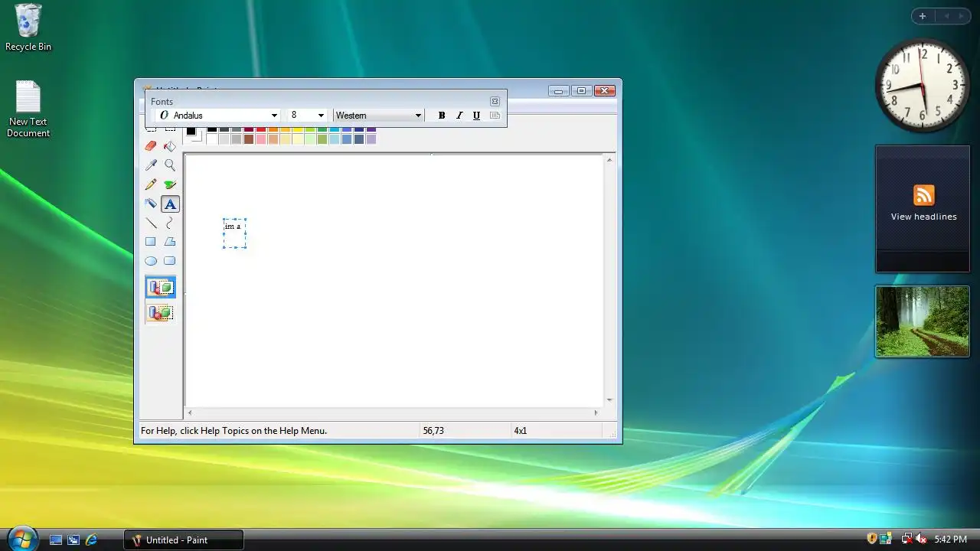Click the security shield tray icon

click(871, 539)
